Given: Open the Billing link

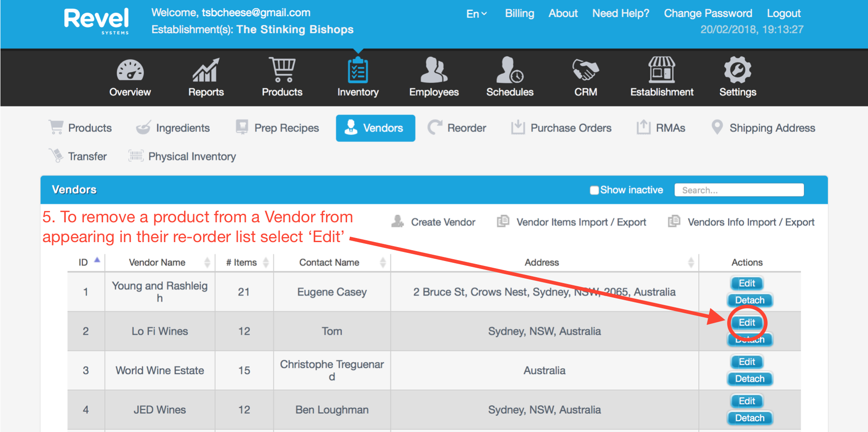Looking at the screenshot, I should pos(520,13).
